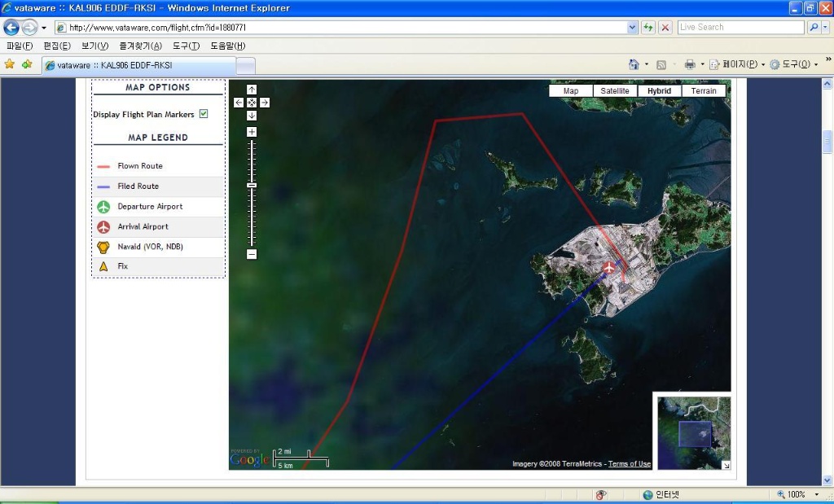
Task: Click the arrival airport marker on the map
Action: pyautogui.click(x=608, y=268)
